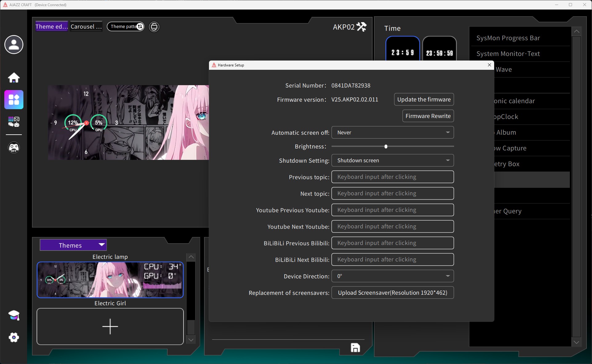Click the Youtube Previous Youtube shortcut field
This screenshot has width=592, height=364.
click(393, 210)
